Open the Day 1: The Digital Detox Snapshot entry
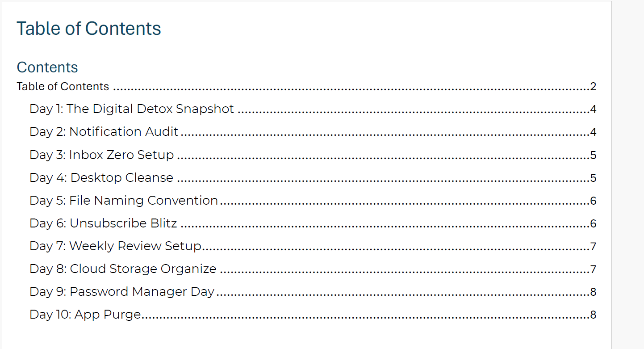Screen dimensions: 644x349 tap(132, 109)
